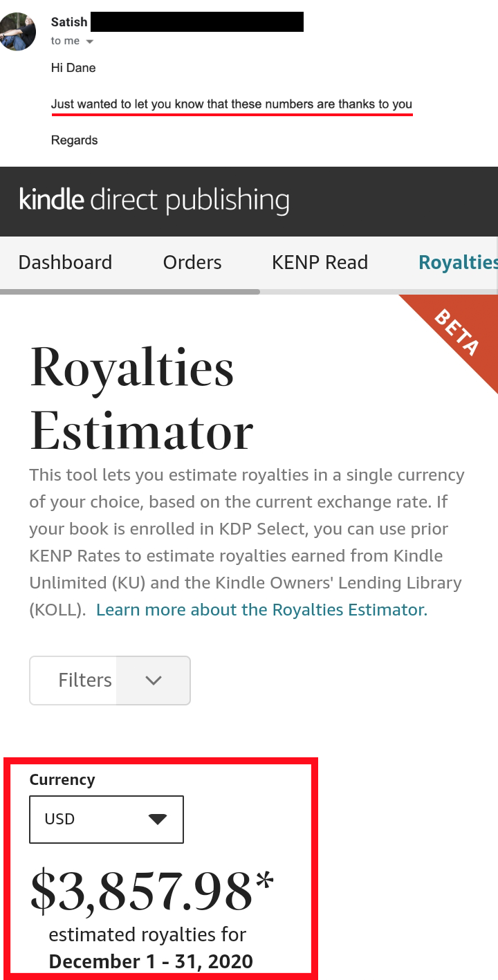This screenshot has width=498, height=980.
Task: Click sender name Satish
Action: click(x=68, y=22)
